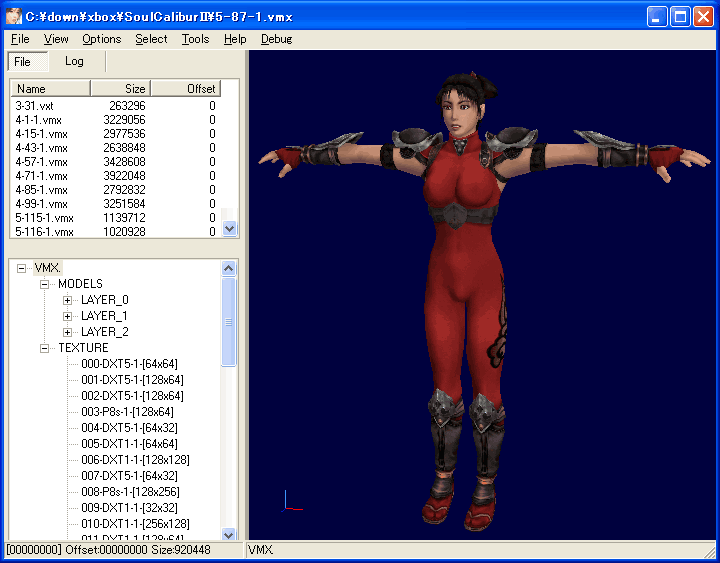Sort file list by Name column
The width and height of the screenshot is (720, 563).
pyautogui.click(x=51, y=88)
